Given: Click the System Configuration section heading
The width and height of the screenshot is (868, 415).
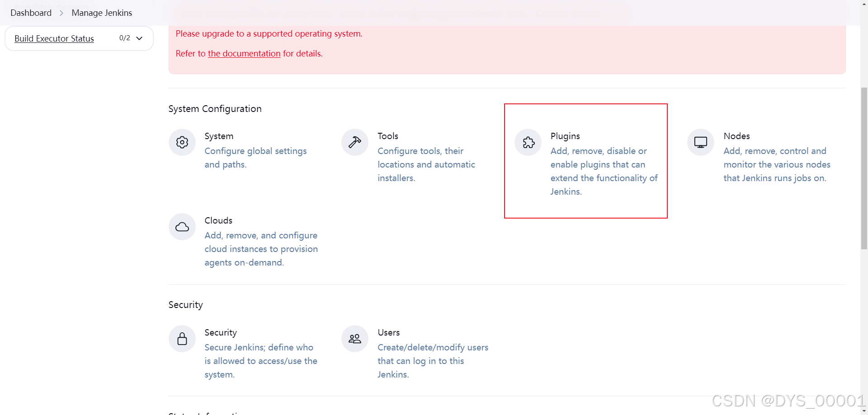Looking at the screenshot, I should (x=215, y=109).
